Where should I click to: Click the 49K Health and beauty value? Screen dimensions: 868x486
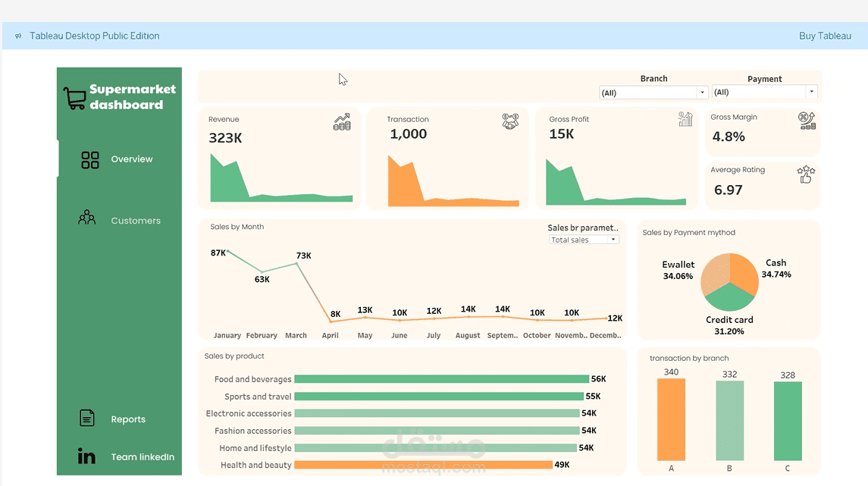point(562,465)
